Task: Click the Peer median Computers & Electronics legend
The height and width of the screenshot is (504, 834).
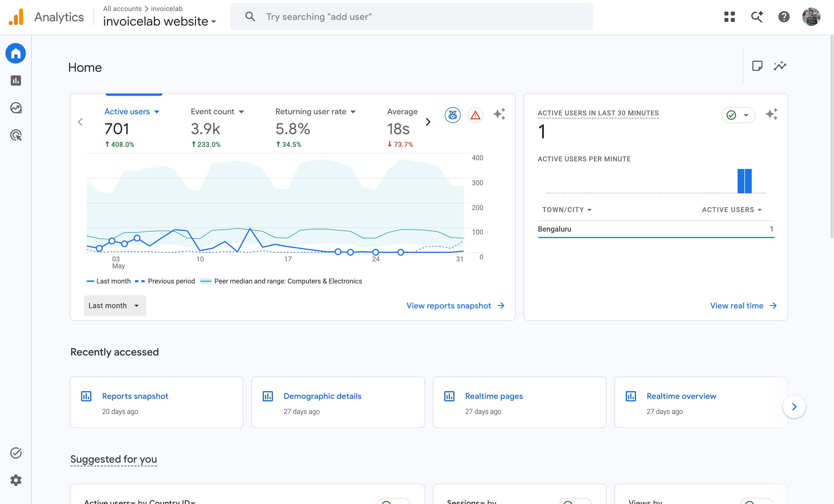Action: coord(281,281)
